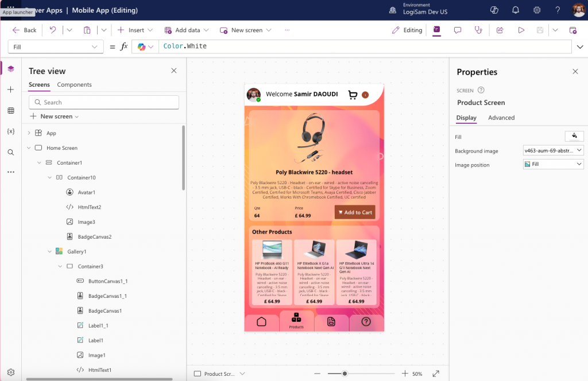Show more toolbar commands ellipsis

click(287, 30)
